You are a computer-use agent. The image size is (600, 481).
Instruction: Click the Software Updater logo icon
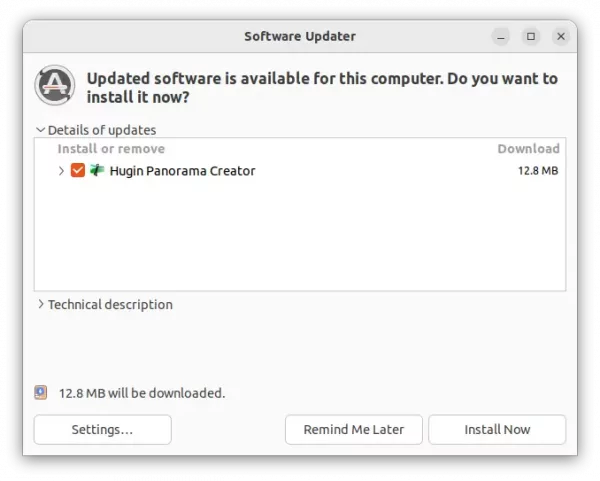pos(54,87)
